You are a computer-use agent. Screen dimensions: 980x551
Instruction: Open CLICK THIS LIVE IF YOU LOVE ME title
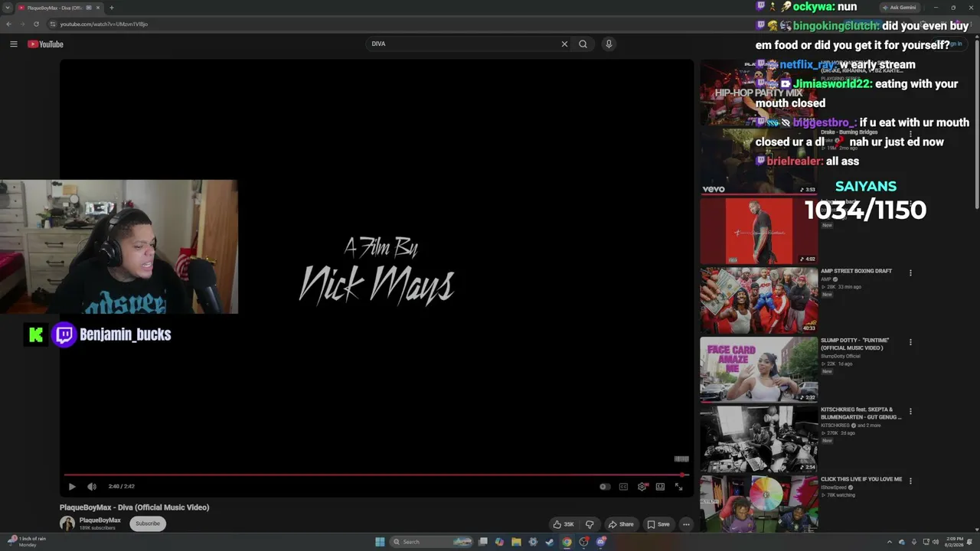click(861, 480)
